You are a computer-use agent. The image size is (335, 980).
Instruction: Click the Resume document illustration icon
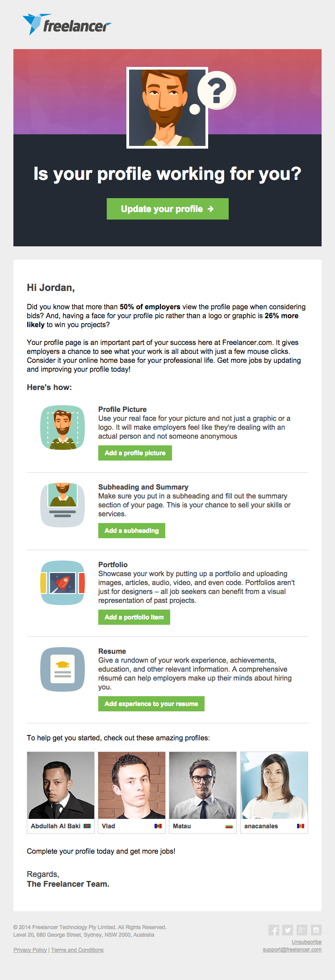63,669
